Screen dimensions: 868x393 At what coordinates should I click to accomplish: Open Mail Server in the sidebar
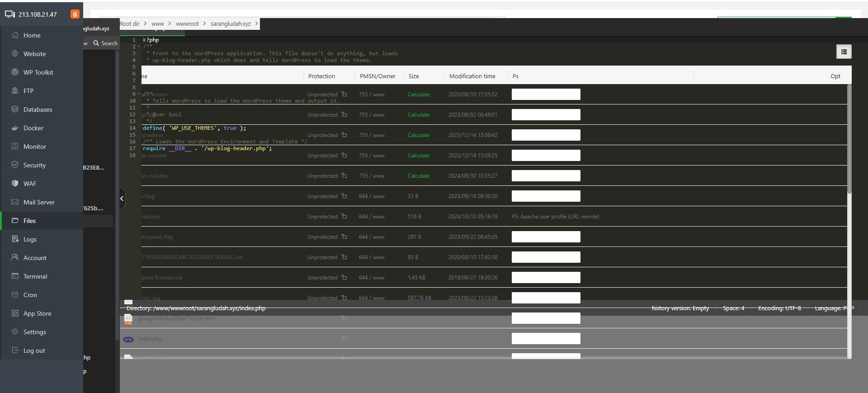(x=39, y=202)
